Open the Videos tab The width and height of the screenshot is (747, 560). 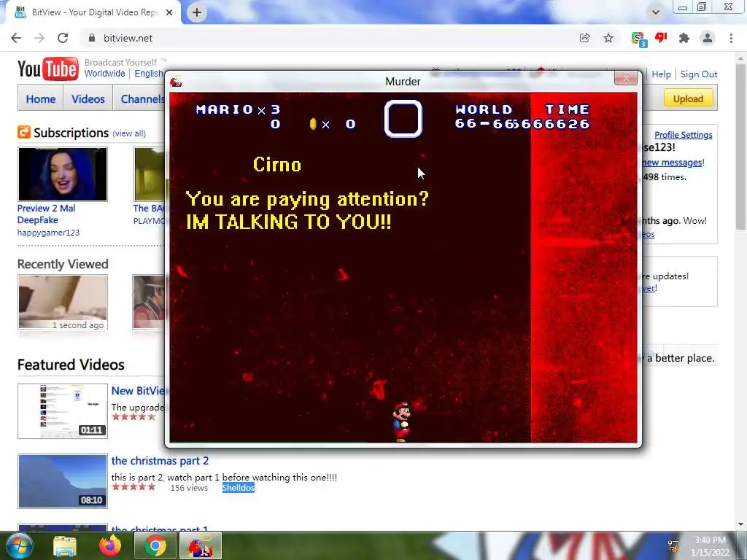tap(88, 99)
